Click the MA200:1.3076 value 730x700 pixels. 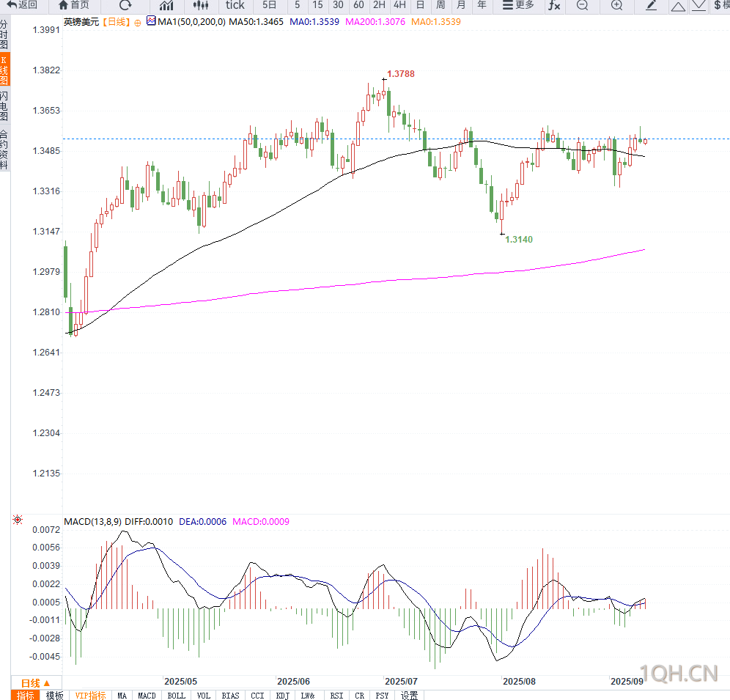[x=375, y=22]
